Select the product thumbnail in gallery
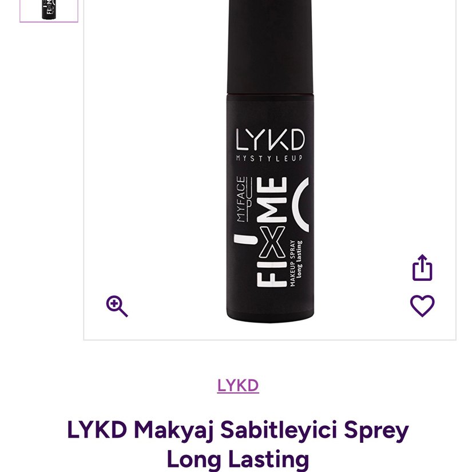This screenshot has width=476, height=472. coord(49,10)
